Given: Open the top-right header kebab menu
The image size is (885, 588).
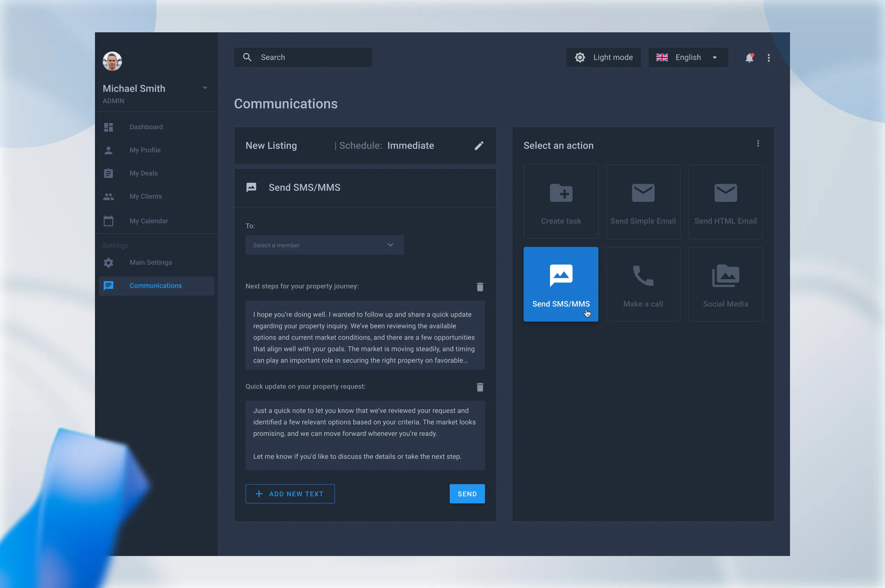Looking at the screenshot, I should click(x=769, y=58).
